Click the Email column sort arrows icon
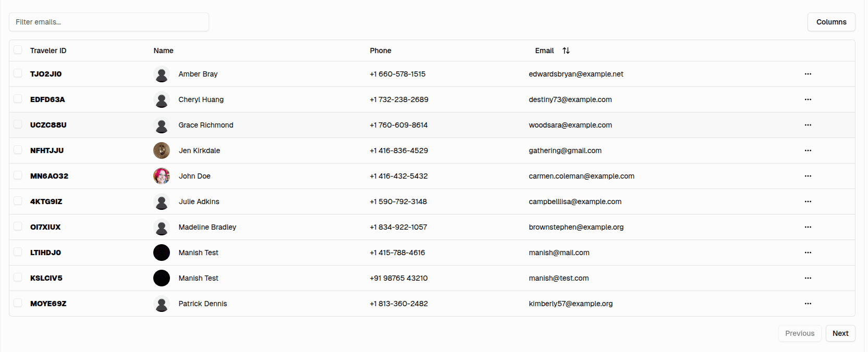This screenshot has width=868, height=352. click(x=566, y=51)
